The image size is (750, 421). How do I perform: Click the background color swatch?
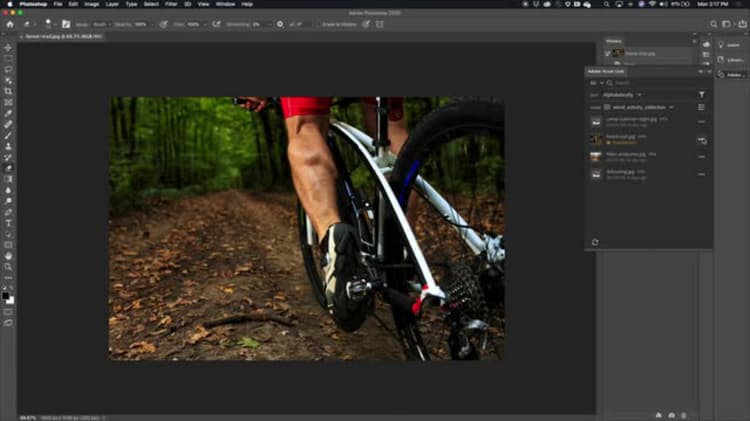click(x=11, y=301)
